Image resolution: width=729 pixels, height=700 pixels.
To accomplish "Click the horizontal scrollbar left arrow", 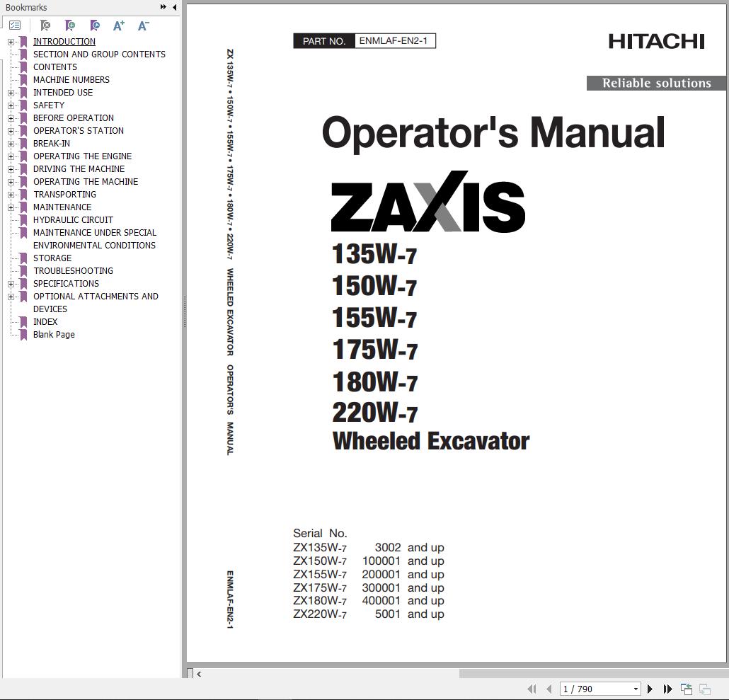I will 199,674.
